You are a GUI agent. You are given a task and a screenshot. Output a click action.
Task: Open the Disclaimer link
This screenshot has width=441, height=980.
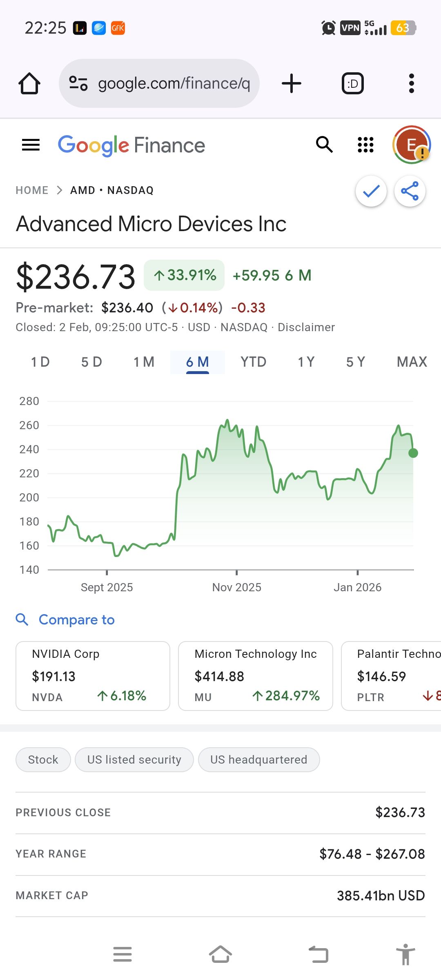pos(306,327)
